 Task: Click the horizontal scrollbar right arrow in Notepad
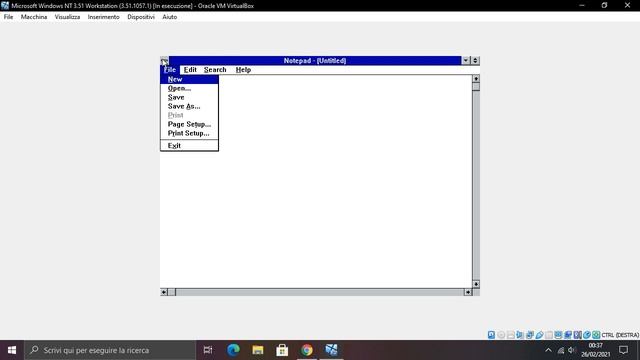[468, 292]
